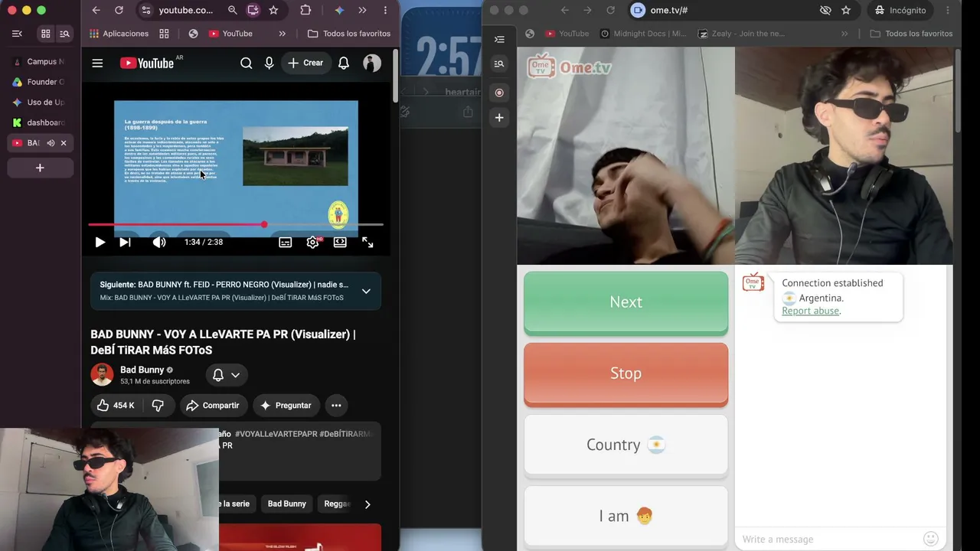Toggle subtitles on the YouTube player
Image resolution: width=980 pixels, height=551 pixels.
[285, 242]
